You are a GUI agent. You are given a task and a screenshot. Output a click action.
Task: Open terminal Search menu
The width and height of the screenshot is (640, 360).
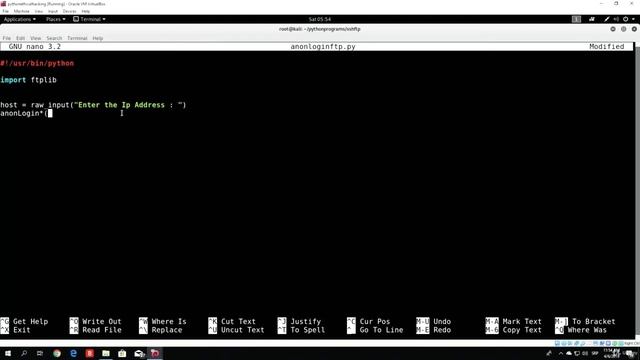(x=54, y=38)
